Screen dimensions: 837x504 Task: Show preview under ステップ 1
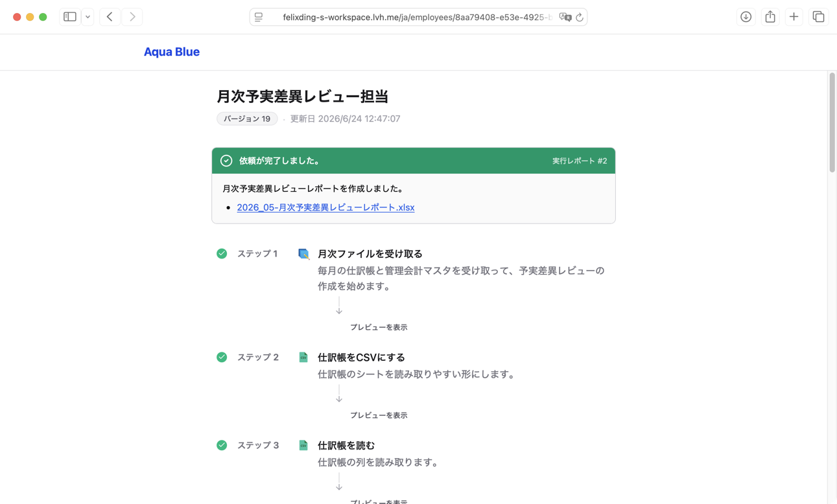click(379, 327)
